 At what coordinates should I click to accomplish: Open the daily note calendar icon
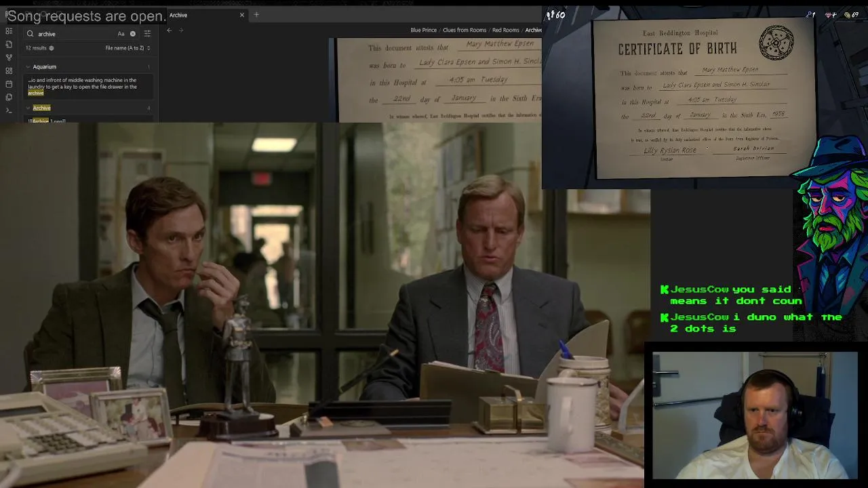click(x=9, y=84)
